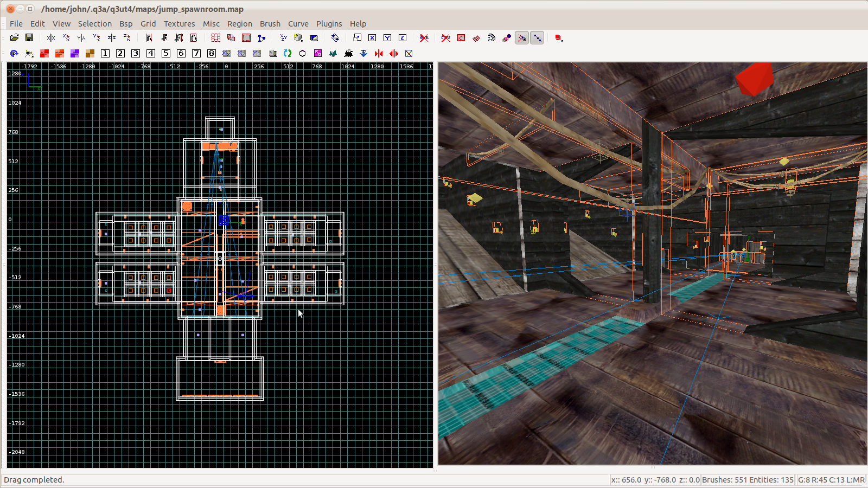Toggle the crossed-out model icon
The width and height of the screenshot is (868, 488).
424,38
